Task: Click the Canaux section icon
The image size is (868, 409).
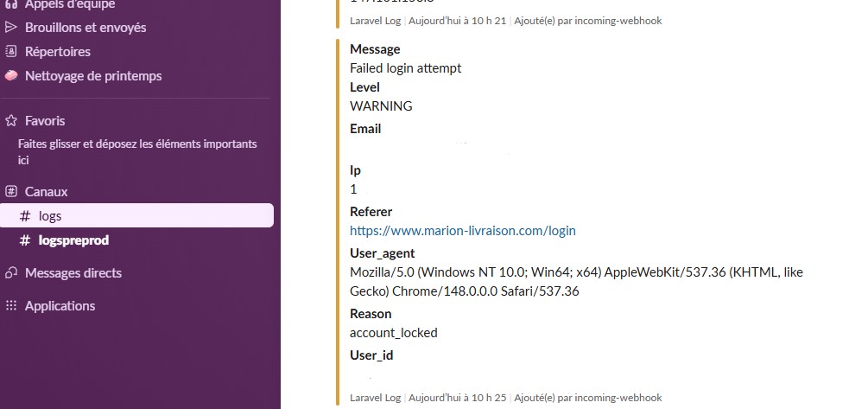Action: tap(11, 191)
